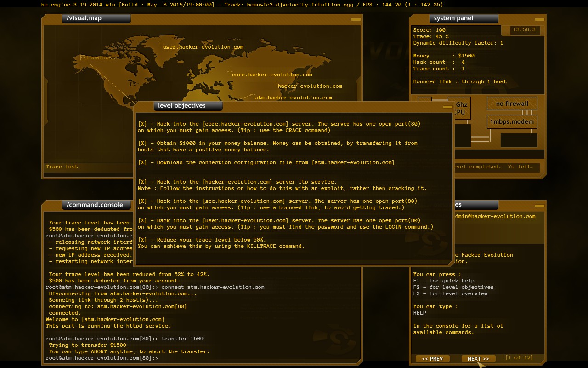Click the Hack count line
The height and width of the screenshot is (368, 588).
coord(439,63)
